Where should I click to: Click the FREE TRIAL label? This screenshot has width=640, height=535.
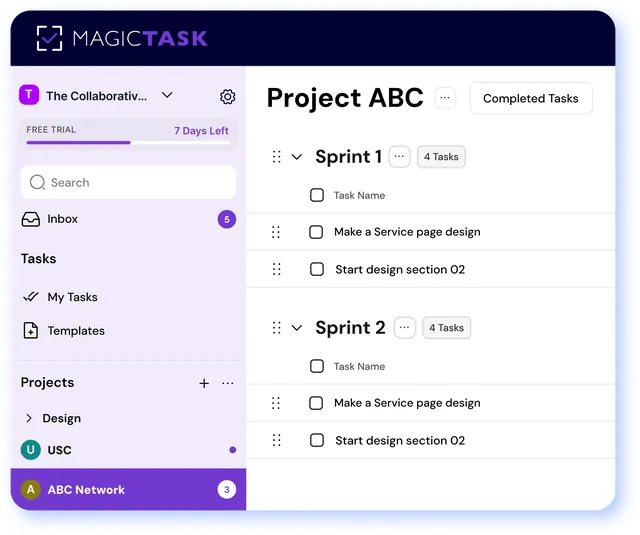click(x=51, y=130)
